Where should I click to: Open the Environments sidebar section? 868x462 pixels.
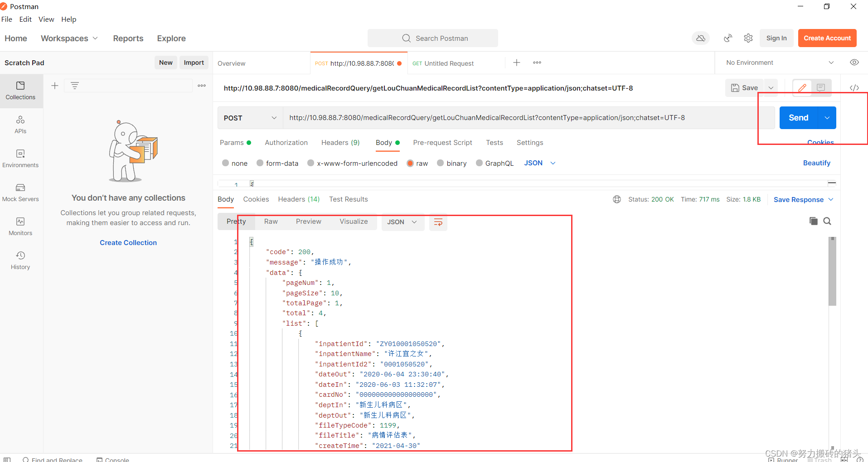coord(20,159)
